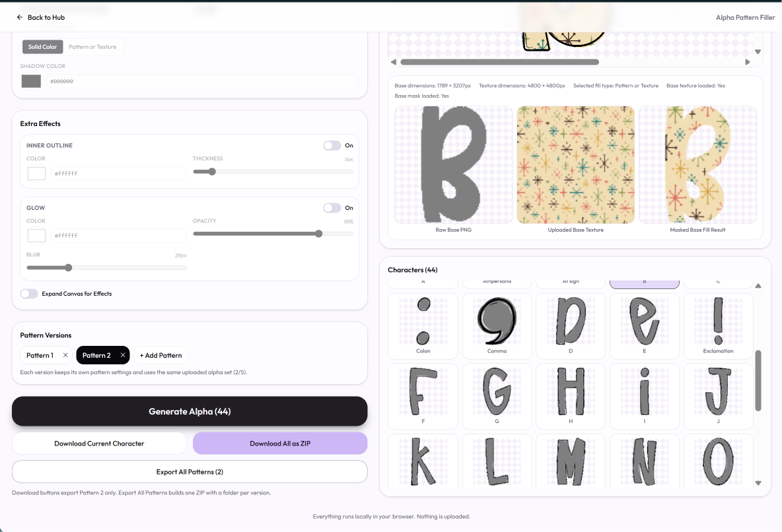Image resolution: width=782 pixels, height=532 pixels.
Task: Select the Comma character thumbnail
Action: pyautogui.click(x=497, y=326)
